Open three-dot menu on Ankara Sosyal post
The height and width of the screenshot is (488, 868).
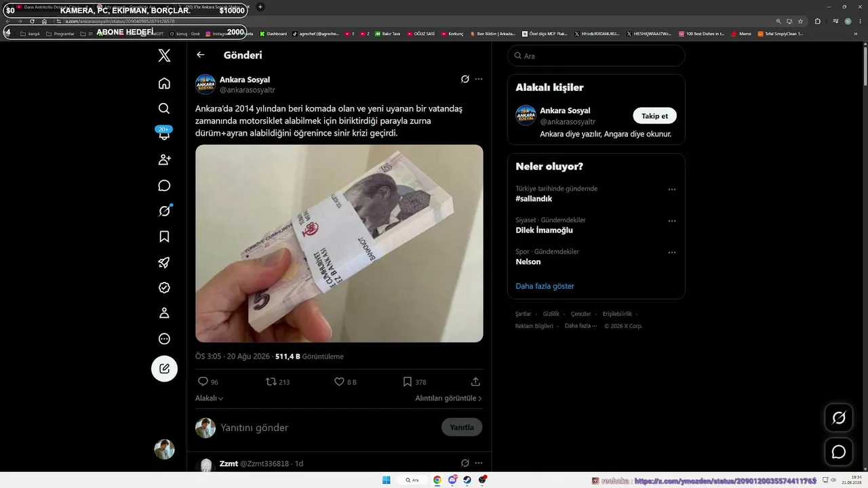pyautogui.click(x=479, y=79)
